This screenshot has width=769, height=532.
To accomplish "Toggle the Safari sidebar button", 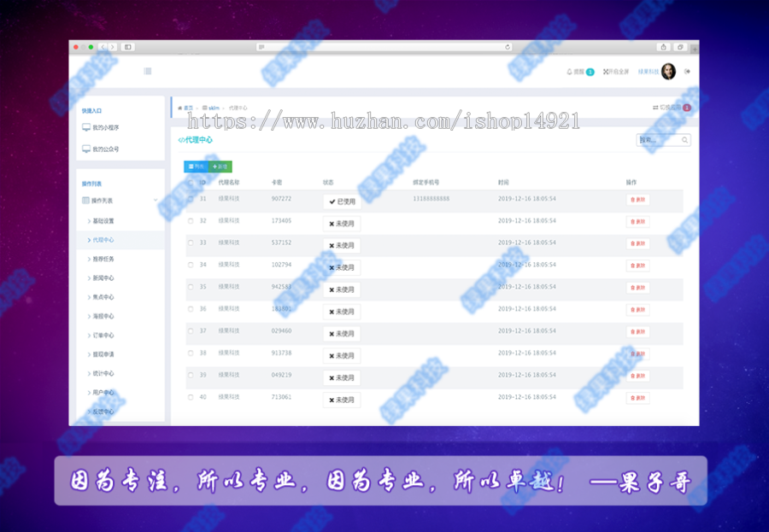I will 128,47.
